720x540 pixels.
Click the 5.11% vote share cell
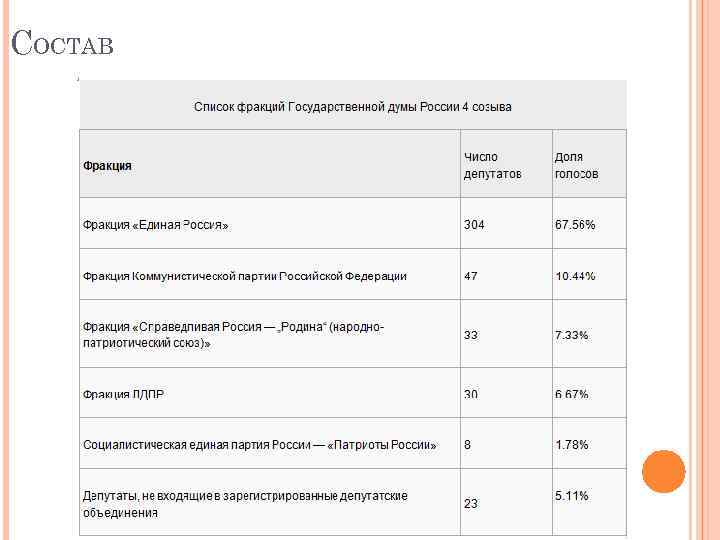(x=572, y=496)
